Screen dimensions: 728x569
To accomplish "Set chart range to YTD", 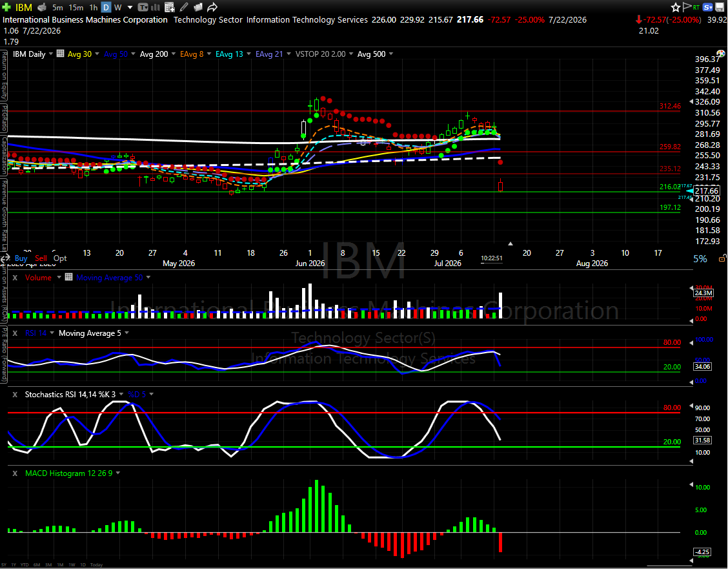I will coord(25,565).
